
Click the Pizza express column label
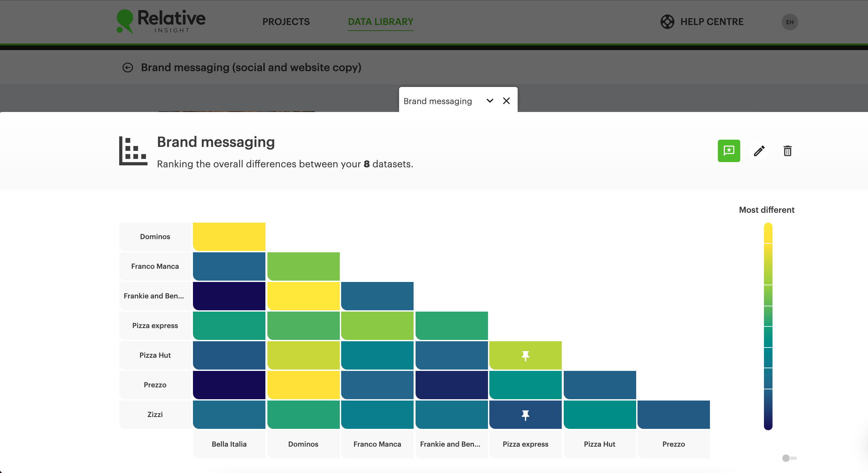click(525, 444)
